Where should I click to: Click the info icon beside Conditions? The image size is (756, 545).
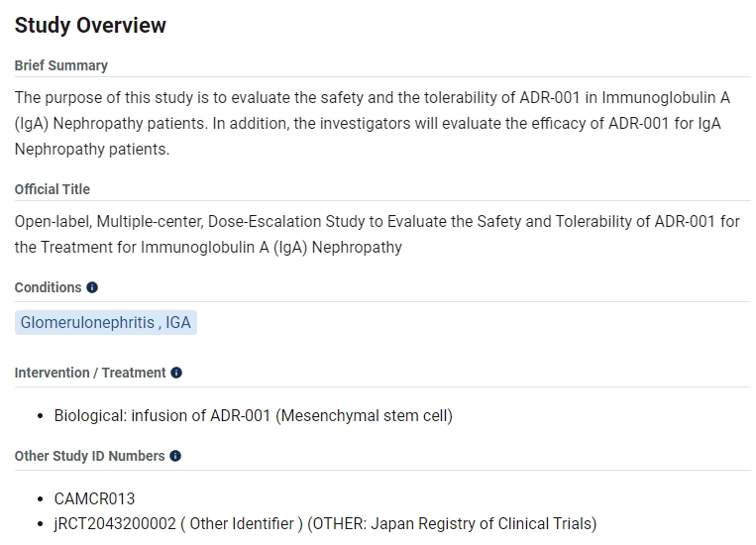pyautogui.click(x=92, y=287)
